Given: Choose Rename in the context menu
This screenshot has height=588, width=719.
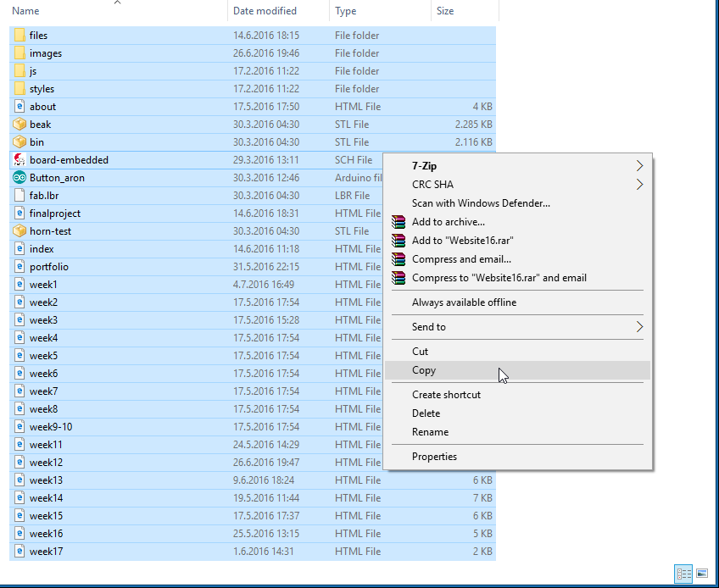Looking at the screenshot, I should point(517,432).
